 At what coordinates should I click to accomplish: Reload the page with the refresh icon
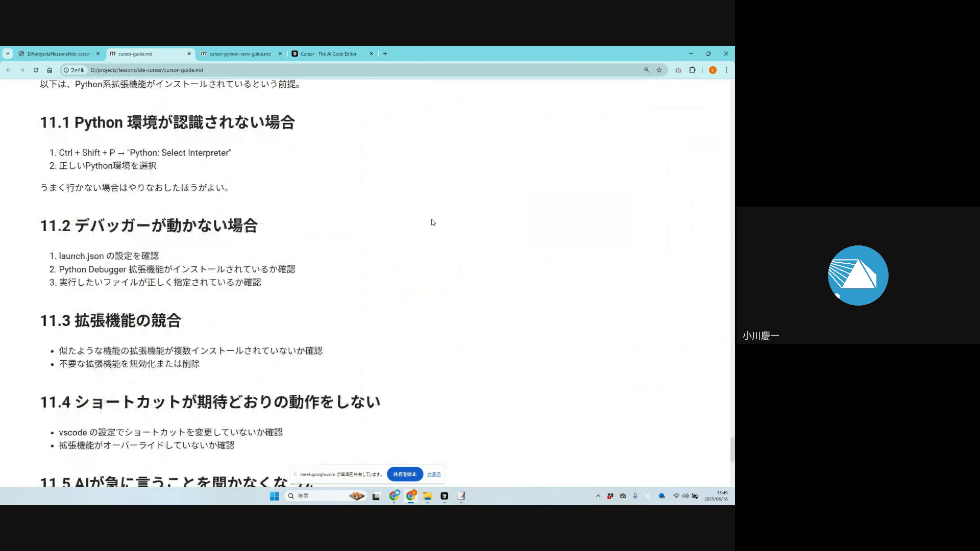coord(36,70)
